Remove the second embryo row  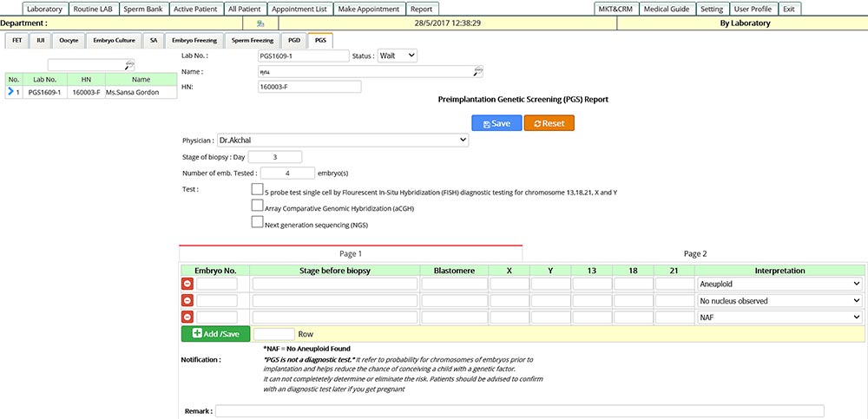click(x=187, y=301)
